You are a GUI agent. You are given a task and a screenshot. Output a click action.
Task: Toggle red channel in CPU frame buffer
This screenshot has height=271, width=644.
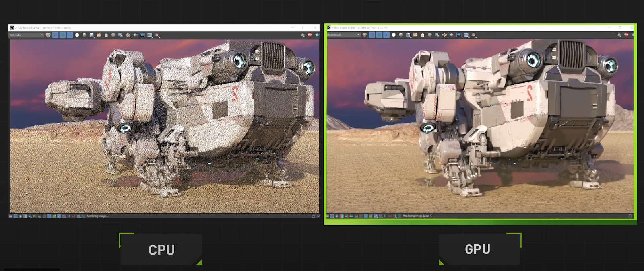pos(56,35)
